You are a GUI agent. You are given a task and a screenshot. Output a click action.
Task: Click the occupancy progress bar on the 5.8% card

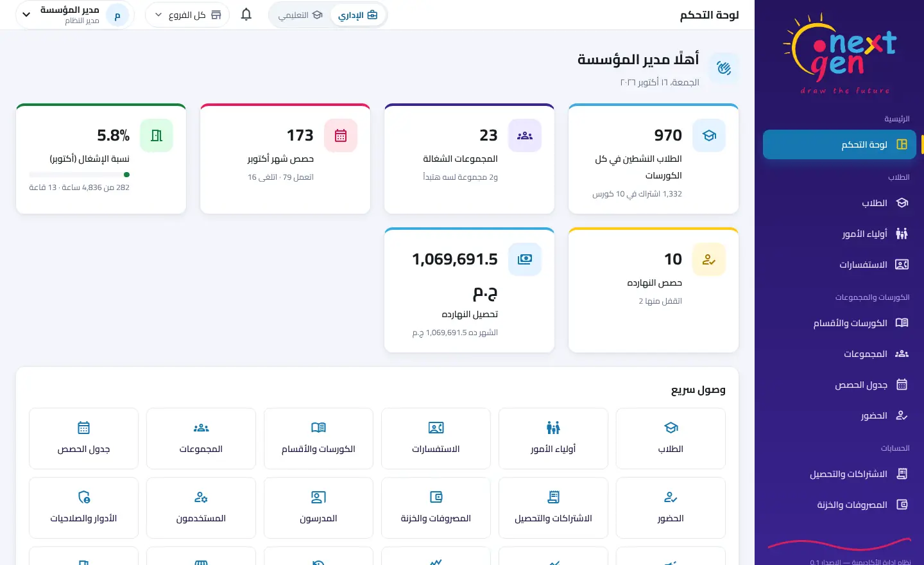80,175
